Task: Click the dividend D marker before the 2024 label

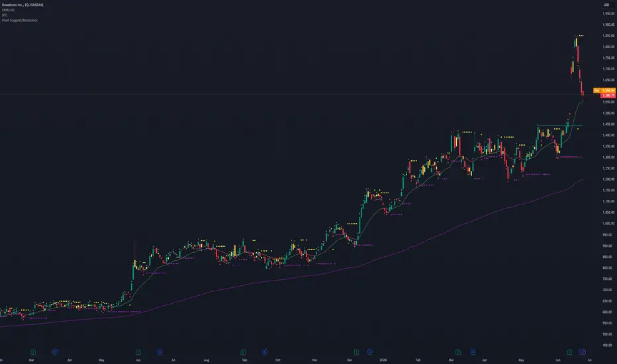Action: [369, 352]
